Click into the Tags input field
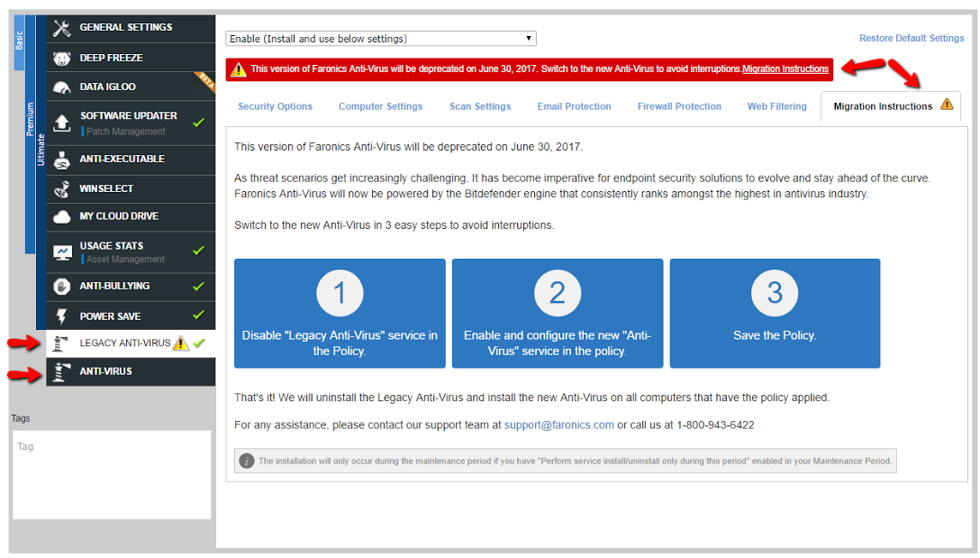This screenshot has height=558, width=980. 112,474
